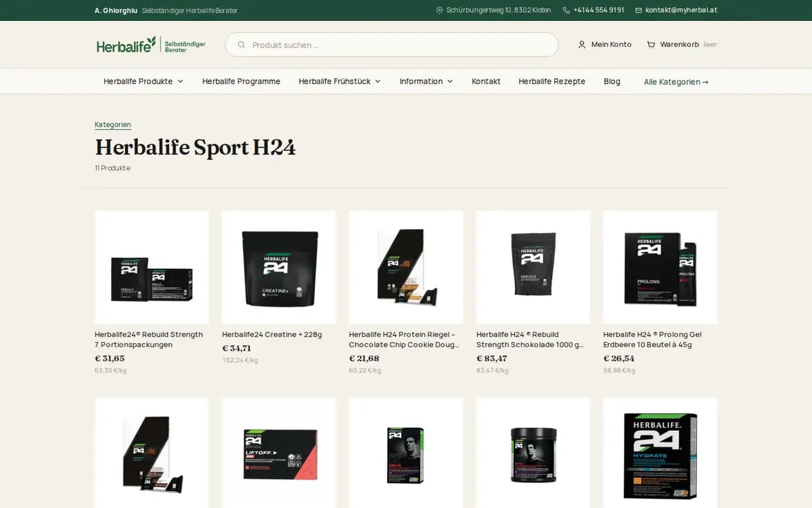Image resolution: width=812 pixels, height=508 pixels.
Task: Open Herbalife Programme menu item
Action: click(x=241, y=81)
